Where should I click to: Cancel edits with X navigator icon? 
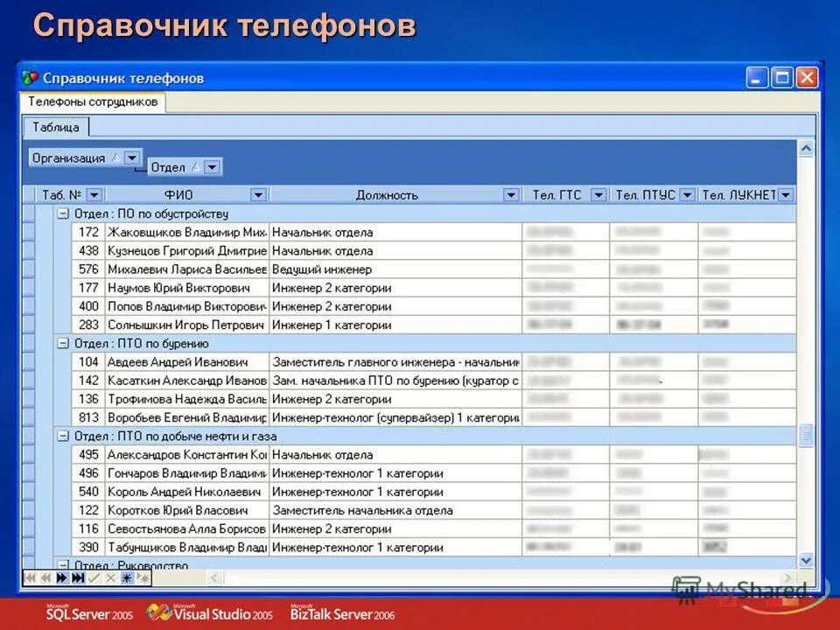tap(110, 577)
